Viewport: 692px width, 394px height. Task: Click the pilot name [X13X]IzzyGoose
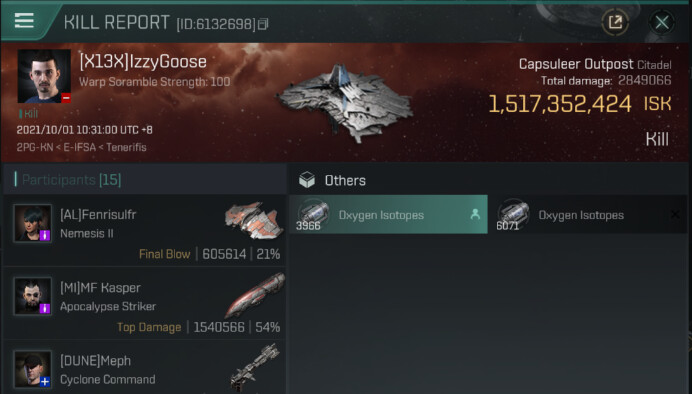143,61
